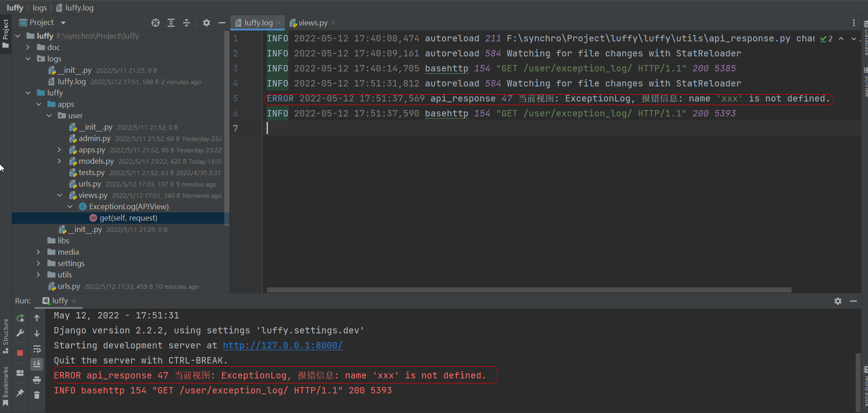
Task: Toggle scroll to end in console
Action: point(37,364)
